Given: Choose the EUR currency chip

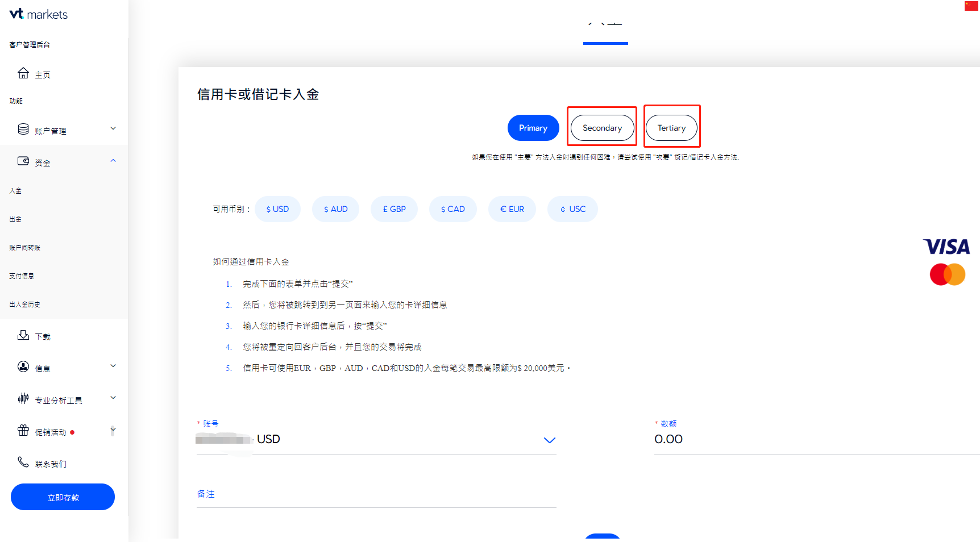Looking at the screenshot, I should click(512, 209).
